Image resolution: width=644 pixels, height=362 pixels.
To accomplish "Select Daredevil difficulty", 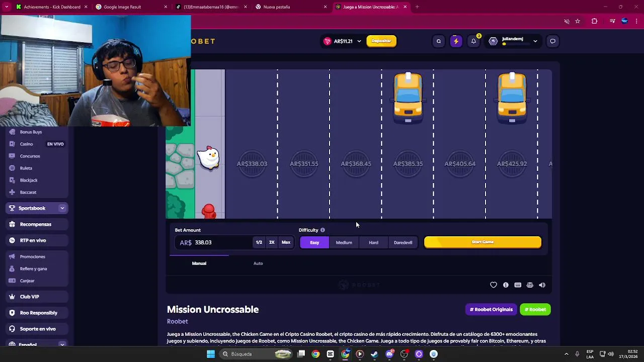I will coord(403,242).
